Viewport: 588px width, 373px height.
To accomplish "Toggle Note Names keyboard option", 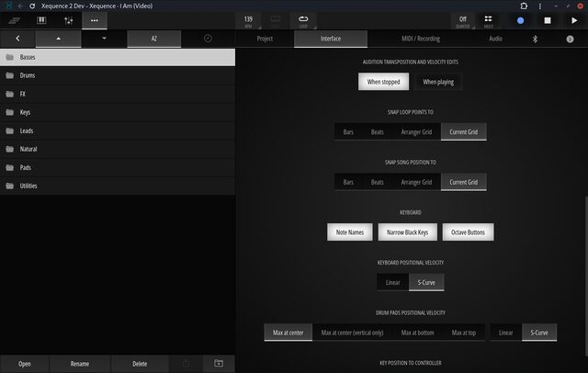I will tap(350, 232).
